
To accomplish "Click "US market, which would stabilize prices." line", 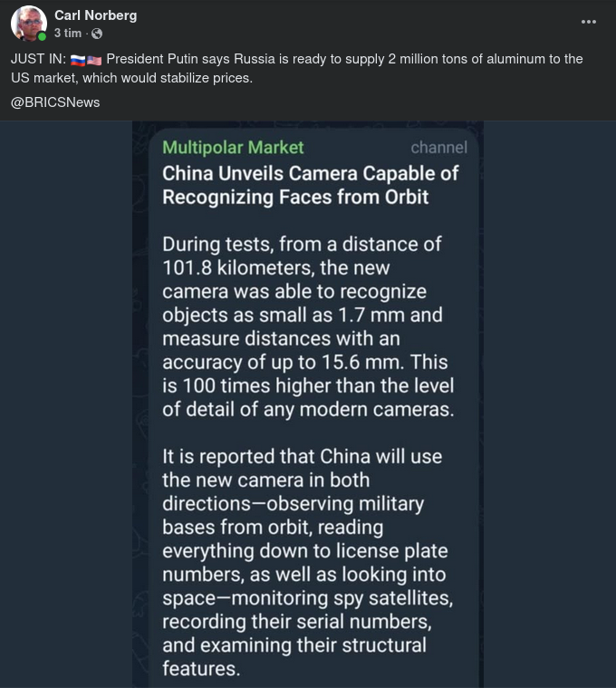I will coord(131,79).
